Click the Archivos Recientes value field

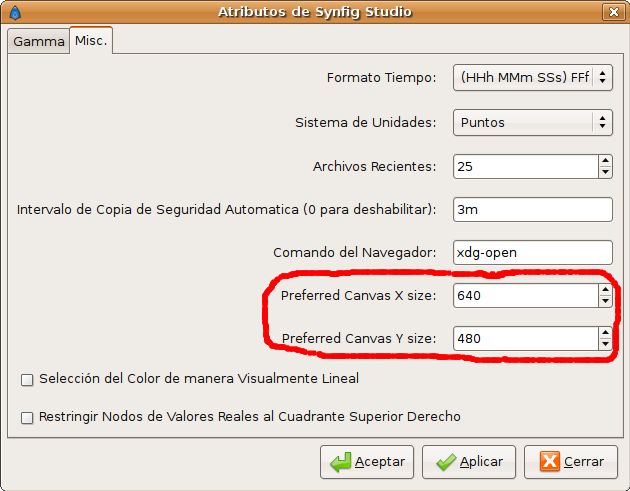tap(526, 166)
